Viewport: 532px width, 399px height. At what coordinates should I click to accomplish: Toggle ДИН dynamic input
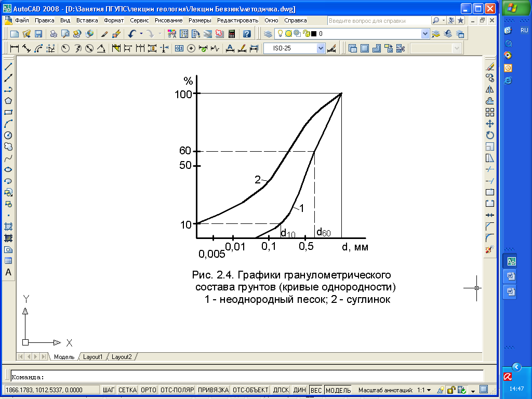[x=300, y=390]
